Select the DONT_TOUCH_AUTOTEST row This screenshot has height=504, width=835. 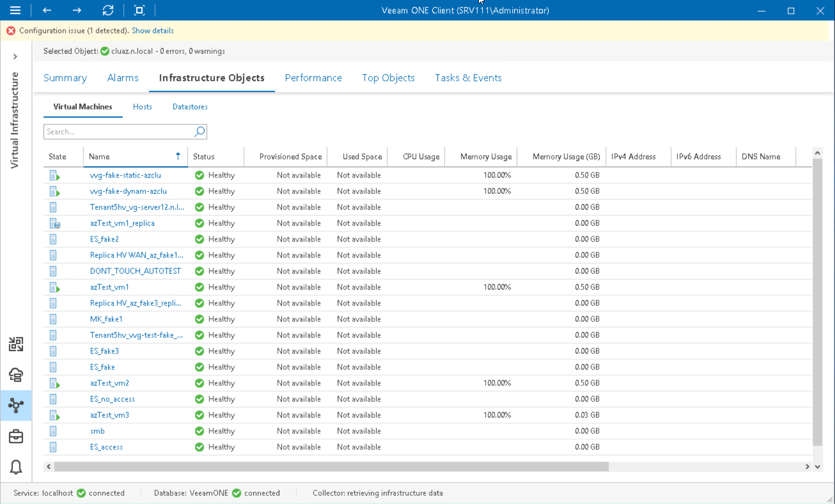pos(135,271)
